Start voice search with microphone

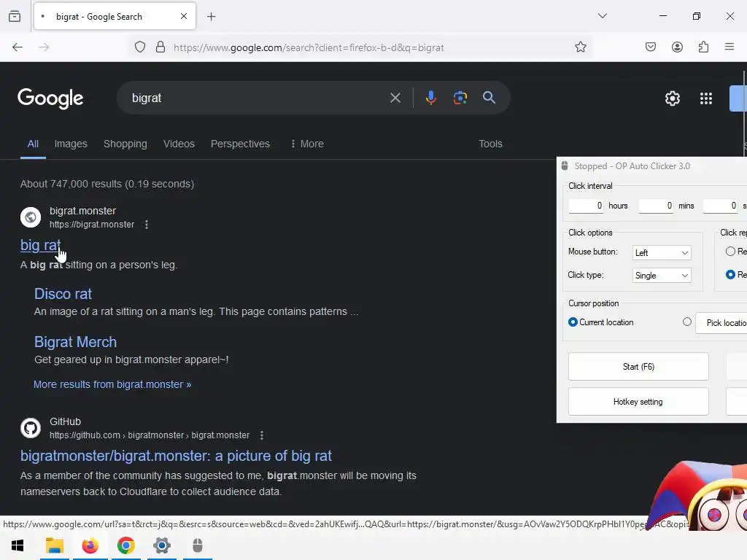[430, 98]
